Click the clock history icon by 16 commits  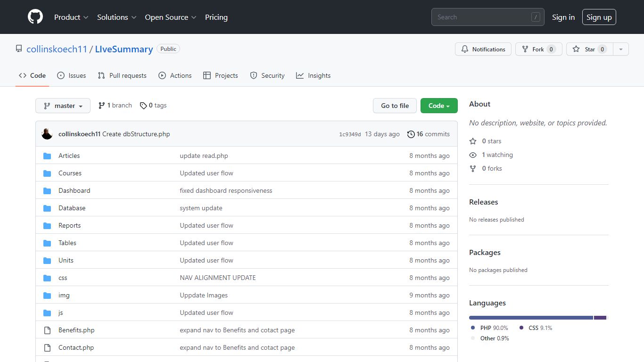coord(411,134)
